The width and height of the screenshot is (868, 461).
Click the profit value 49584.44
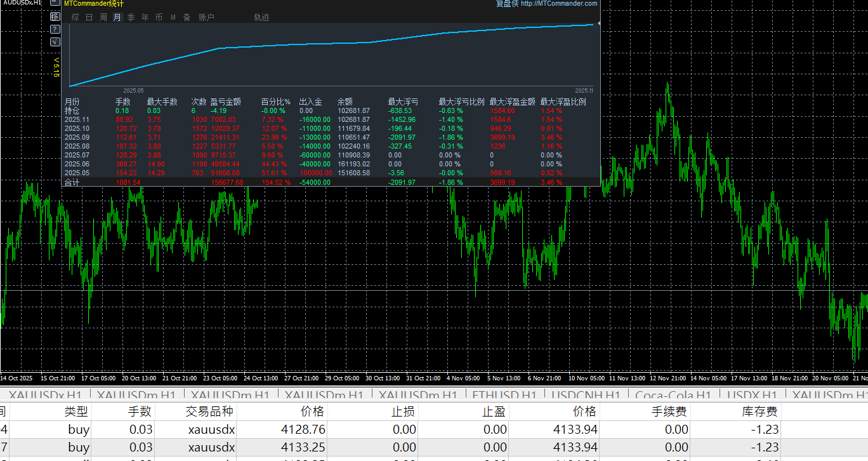[225, 164]
